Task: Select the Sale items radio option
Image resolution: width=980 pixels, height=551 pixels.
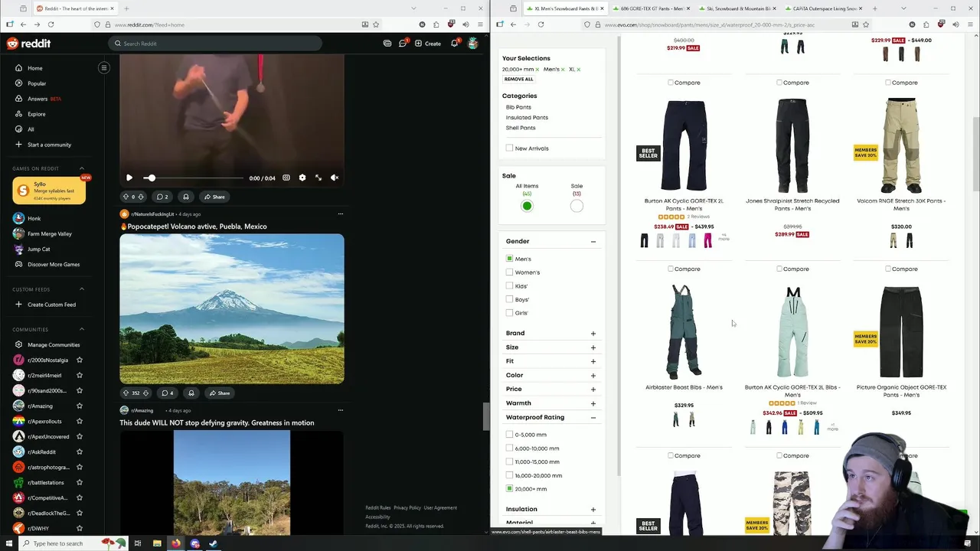Action: 577,206
